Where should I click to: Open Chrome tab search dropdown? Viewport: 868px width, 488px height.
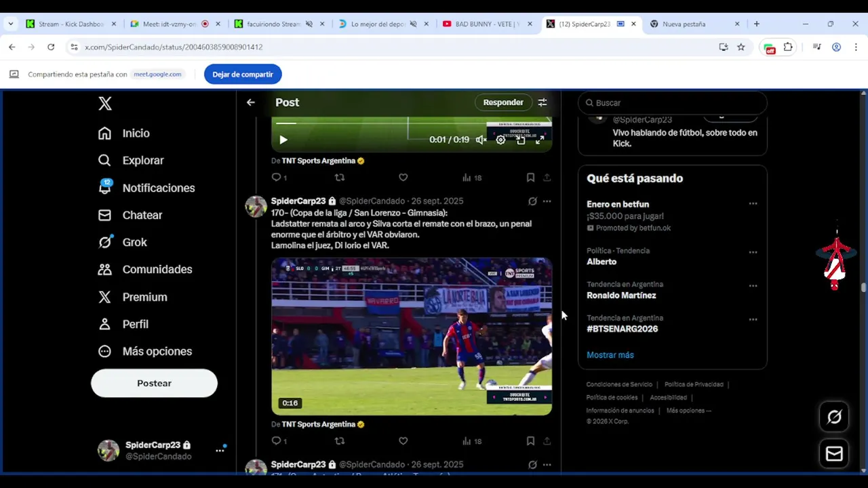tap(10, 24)
